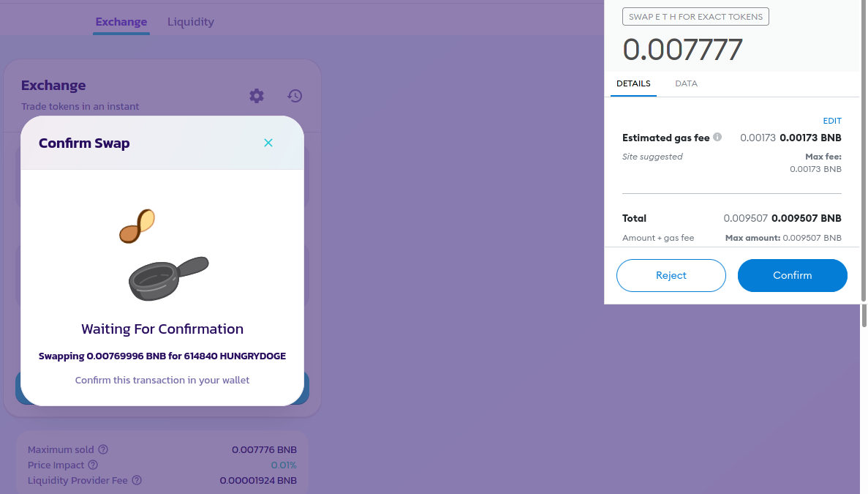Click the gas fee info icon
This screenshot has height=494, width=868.
point(717,137)
